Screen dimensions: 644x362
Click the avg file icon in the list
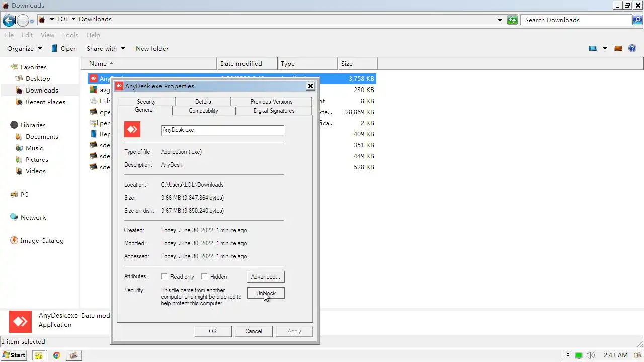[x=93, y=90]
